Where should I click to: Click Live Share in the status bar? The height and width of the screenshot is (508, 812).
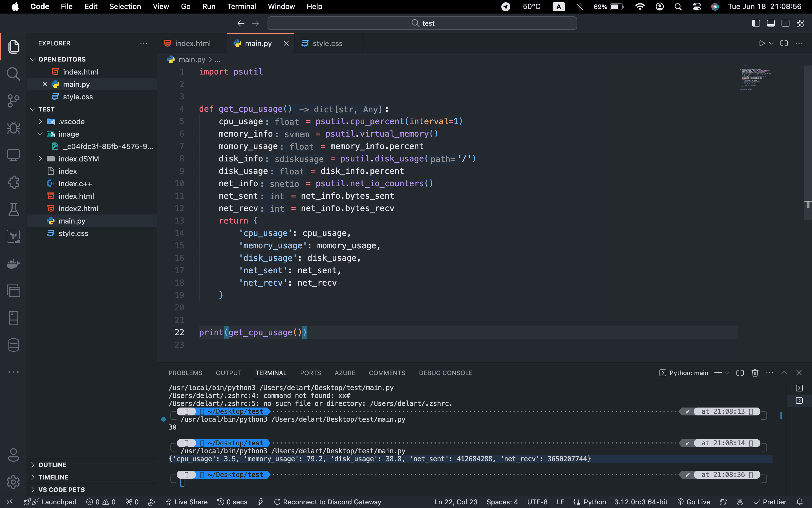click(x=187, y=502)
